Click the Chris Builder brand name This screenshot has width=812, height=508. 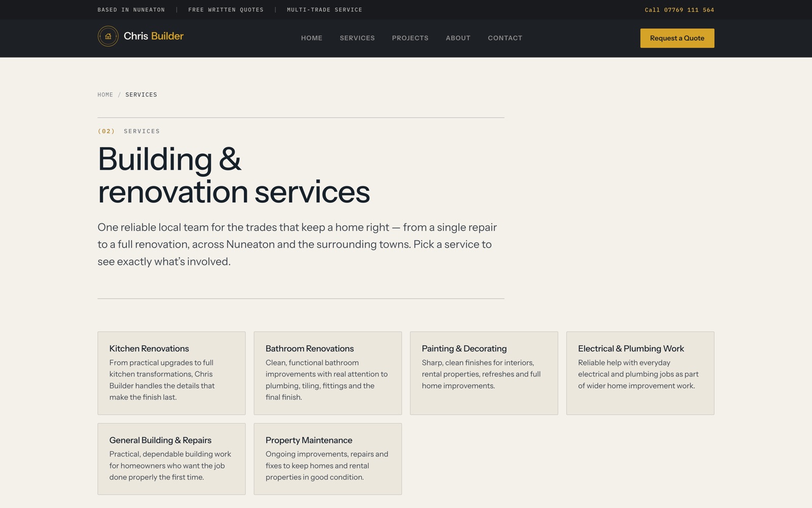point(153,36)
